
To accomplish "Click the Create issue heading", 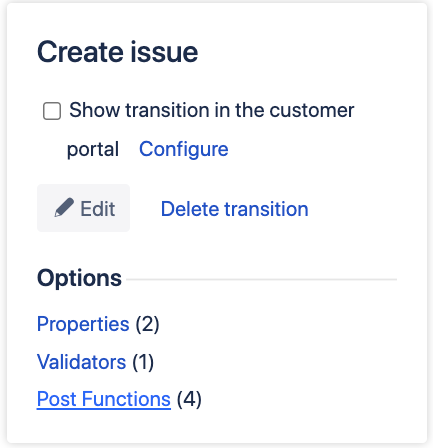I will 118,52.
